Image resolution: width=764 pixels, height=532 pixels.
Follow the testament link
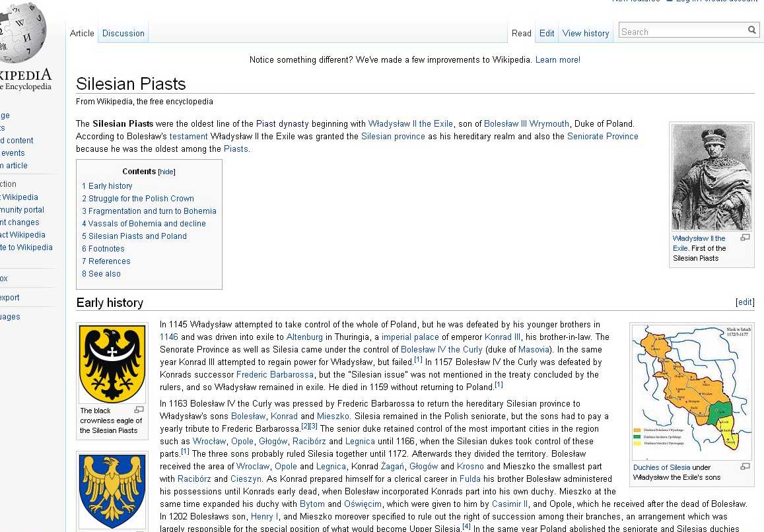(189, 137)
